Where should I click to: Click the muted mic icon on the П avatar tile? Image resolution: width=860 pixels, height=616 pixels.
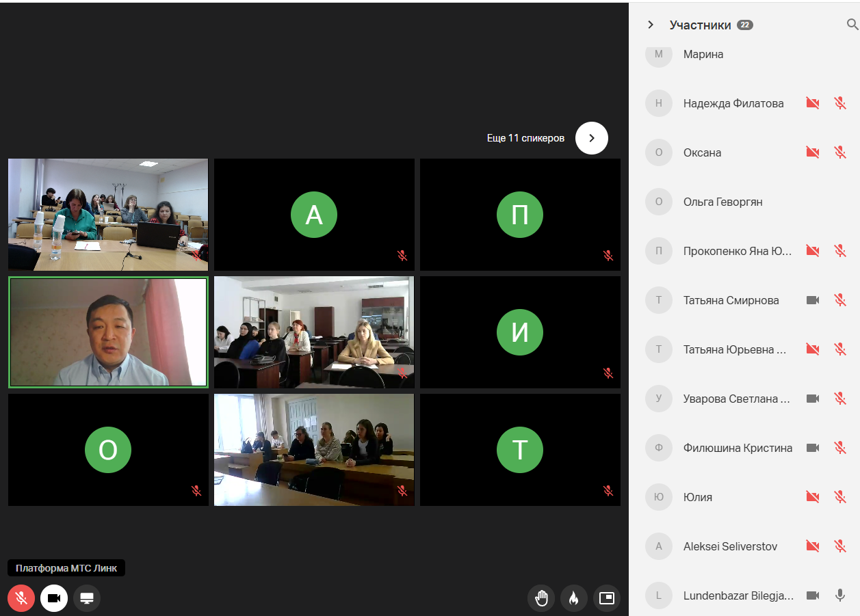pos(608,256)
